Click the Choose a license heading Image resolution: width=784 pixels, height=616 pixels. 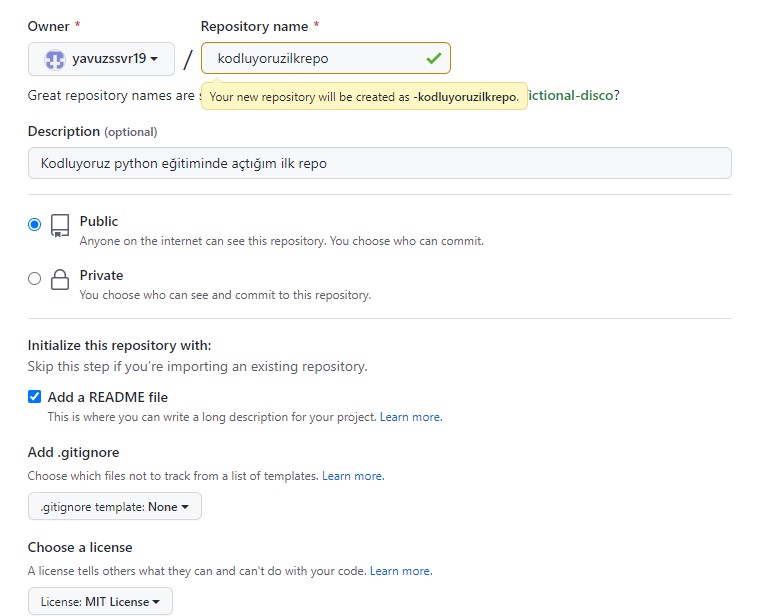80,547
